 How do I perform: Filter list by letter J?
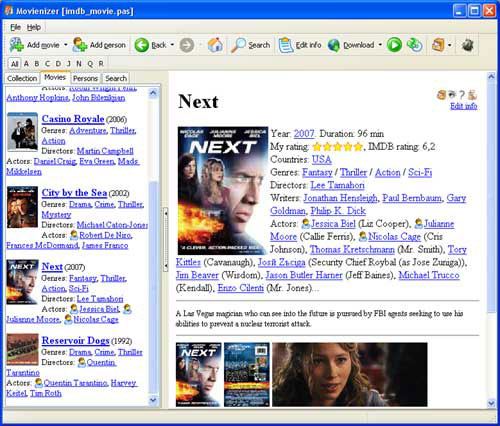point(68,63)
